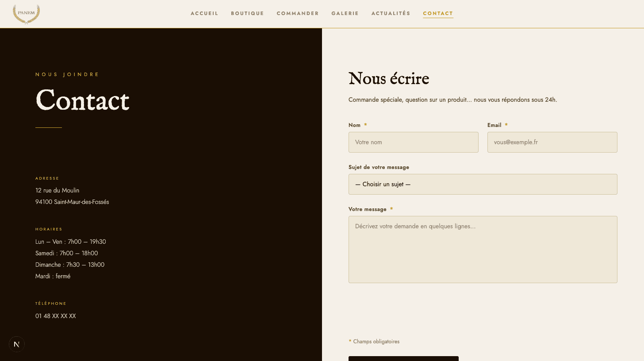This screenshot has width=644, height=361.
Task: Click the Samedi opening hours line
Action: pos(67,253)
